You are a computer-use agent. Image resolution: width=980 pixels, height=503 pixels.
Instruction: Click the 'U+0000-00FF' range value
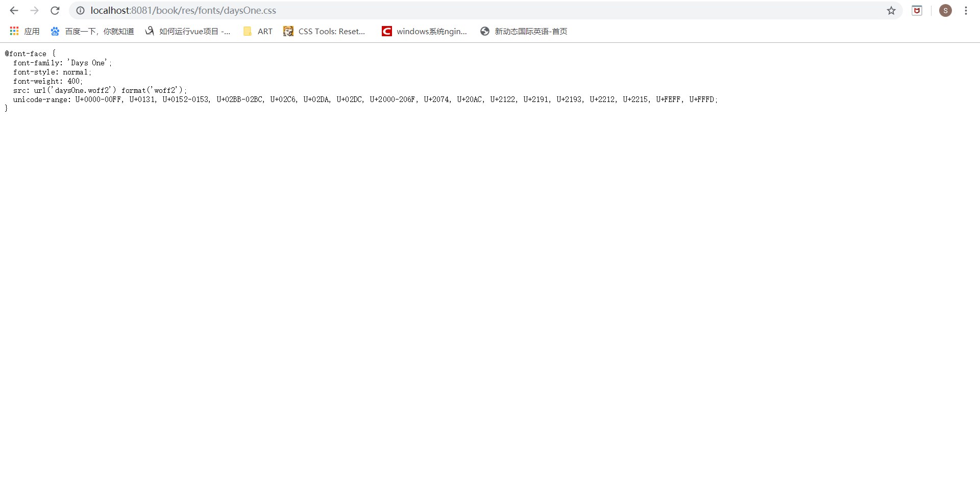[99, 99]
